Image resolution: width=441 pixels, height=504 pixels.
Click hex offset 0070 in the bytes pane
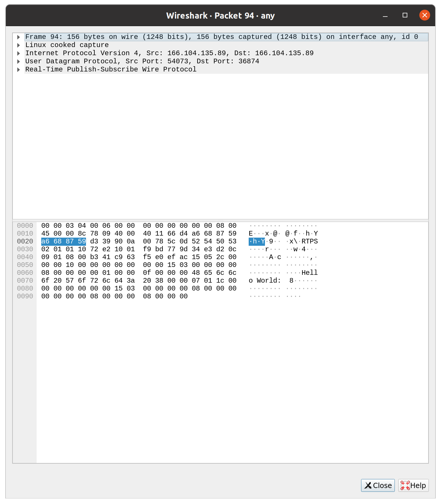25,281
